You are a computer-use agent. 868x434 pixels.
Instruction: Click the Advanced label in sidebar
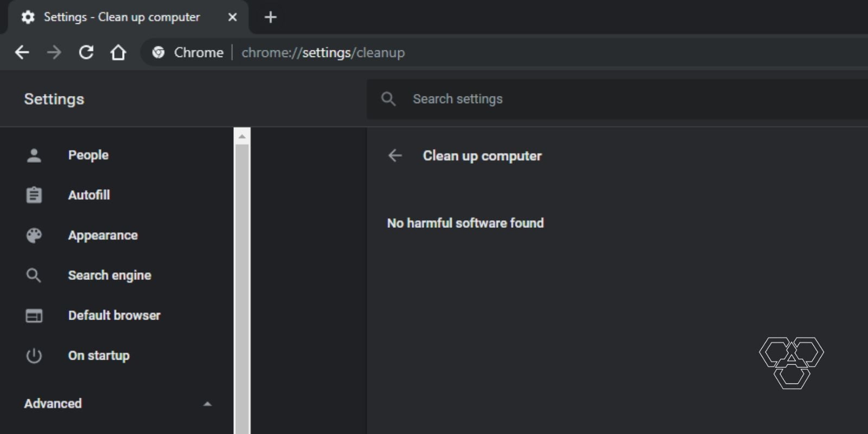click(x=53, y=404)
